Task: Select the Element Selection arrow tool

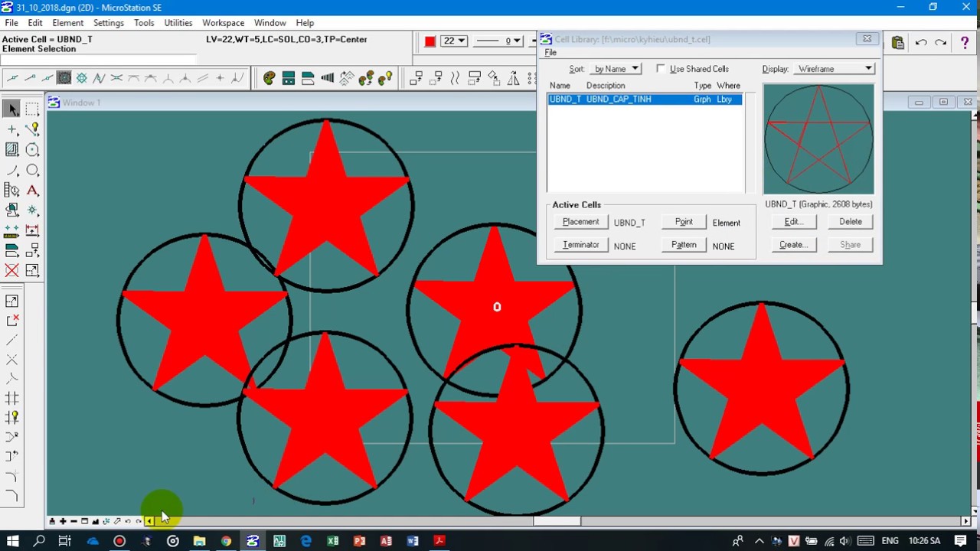Action: tap(12, 109)
